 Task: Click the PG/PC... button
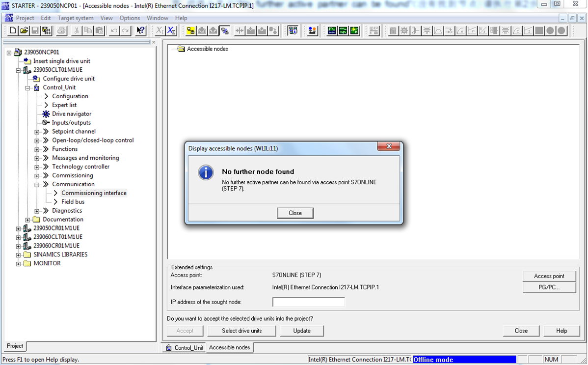(x=549, y=287)
